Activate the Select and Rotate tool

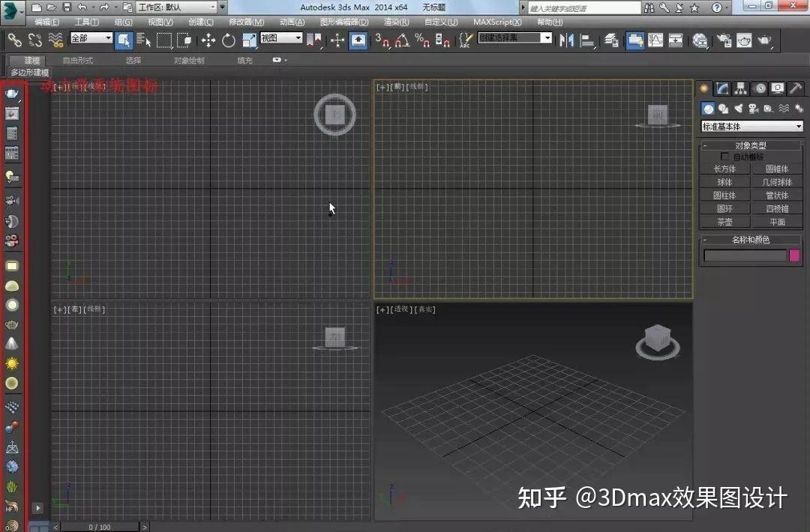(228, 40)
